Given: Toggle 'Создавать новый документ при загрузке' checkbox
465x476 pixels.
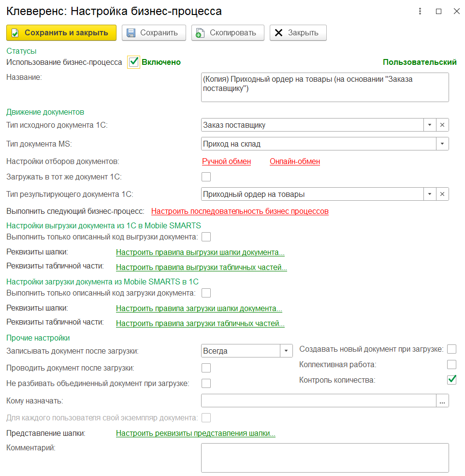Looking at the screenshot, I should 451,349.
